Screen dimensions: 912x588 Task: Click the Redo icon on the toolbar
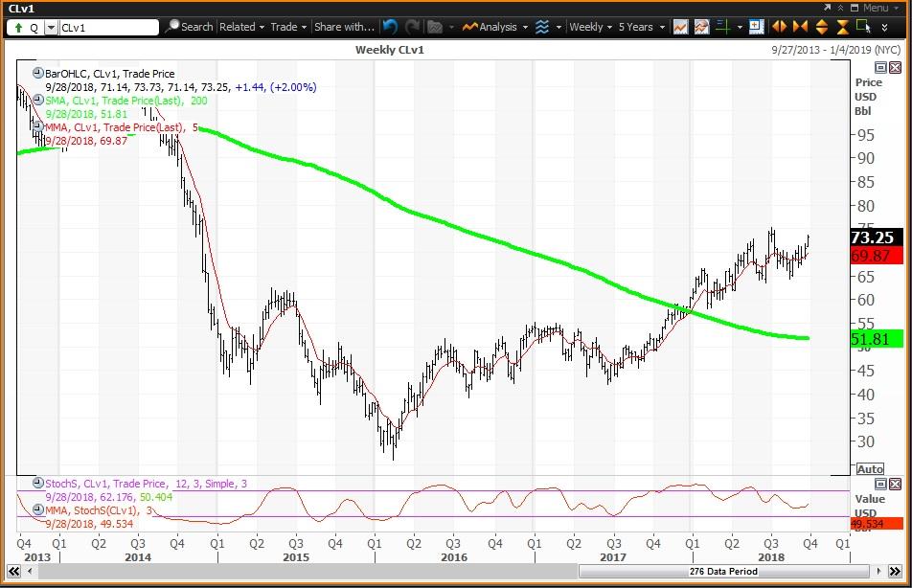tap(410, 27)
